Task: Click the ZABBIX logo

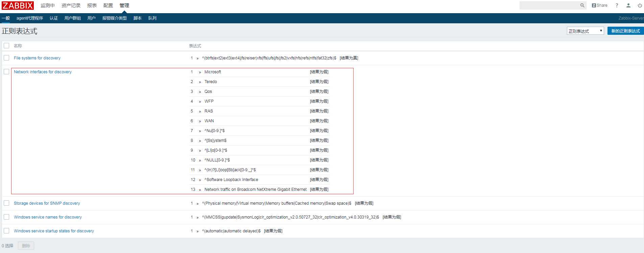Action: click(x=18, y=5)
